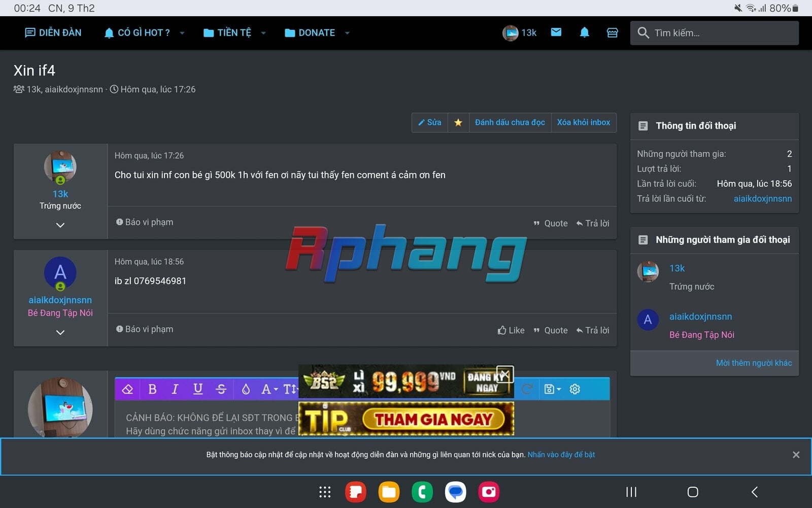Open the TIỀN TỆ menu

(x=227, y=33)
